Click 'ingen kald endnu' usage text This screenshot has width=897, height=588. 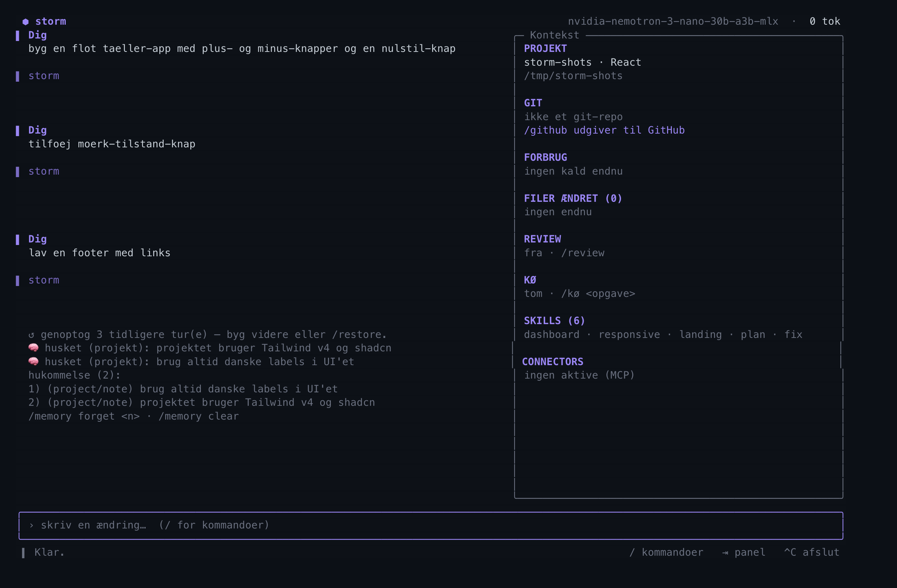coord(573,171)
